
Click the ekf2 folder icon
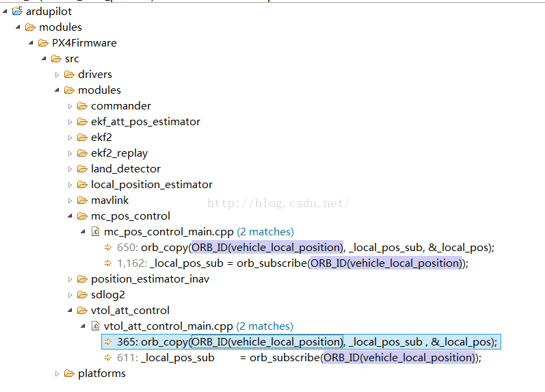click(x=82, y=138)
